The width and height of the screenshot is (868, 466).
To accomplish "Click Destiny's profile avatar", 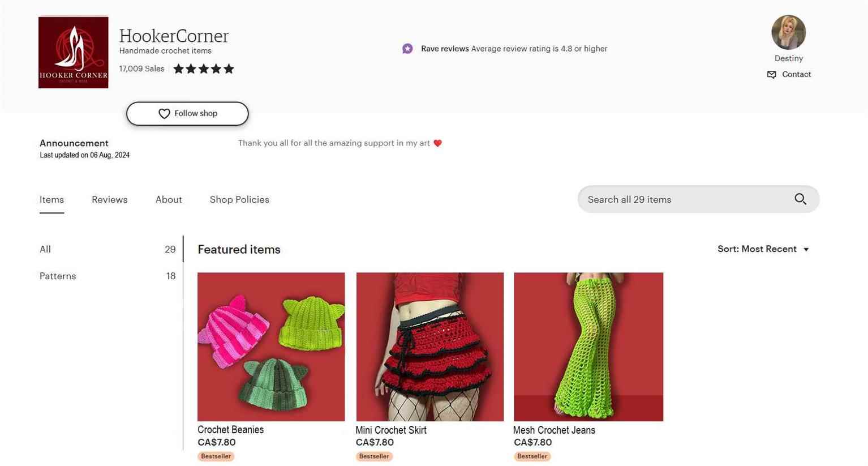I will 788,32.
